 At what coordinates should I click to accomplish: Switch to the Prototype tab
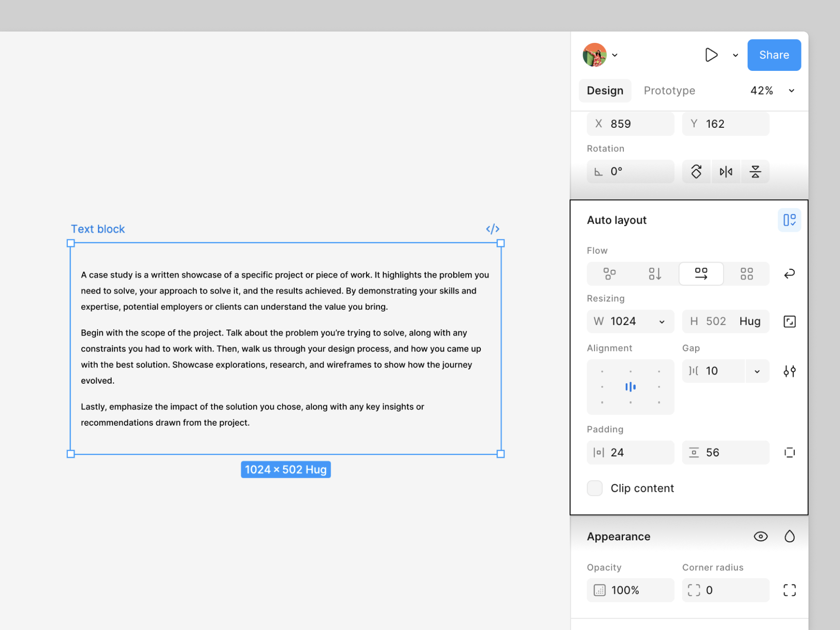(669, 91)
